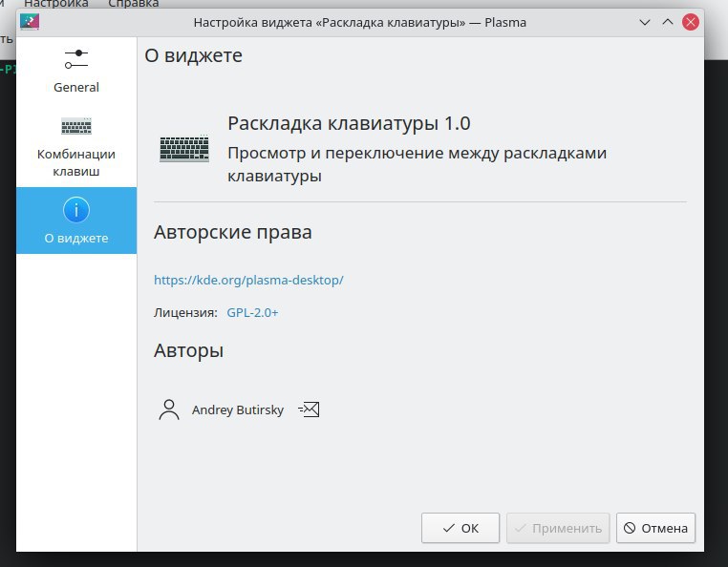The width and height of the screenshot is (728, 567).
Task: Open the Настройка menu in the background window
Action: pos(56,4)
